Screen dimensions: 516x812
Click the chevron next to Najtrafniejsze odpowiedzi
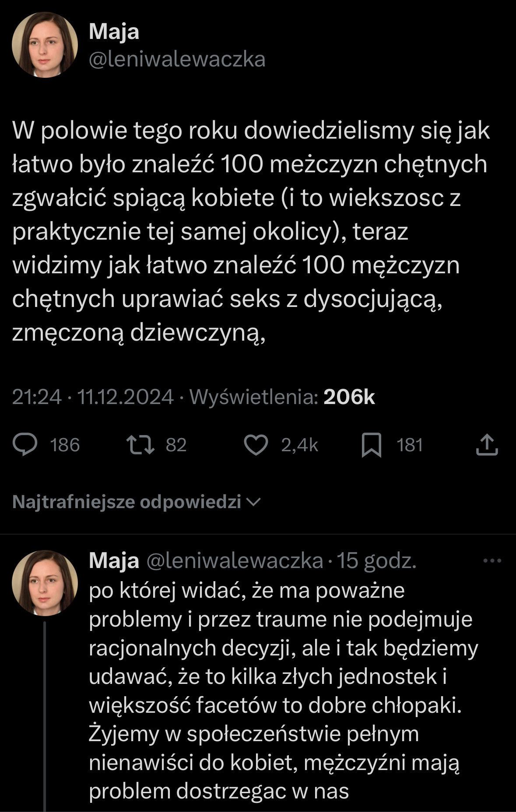point(254,502)
